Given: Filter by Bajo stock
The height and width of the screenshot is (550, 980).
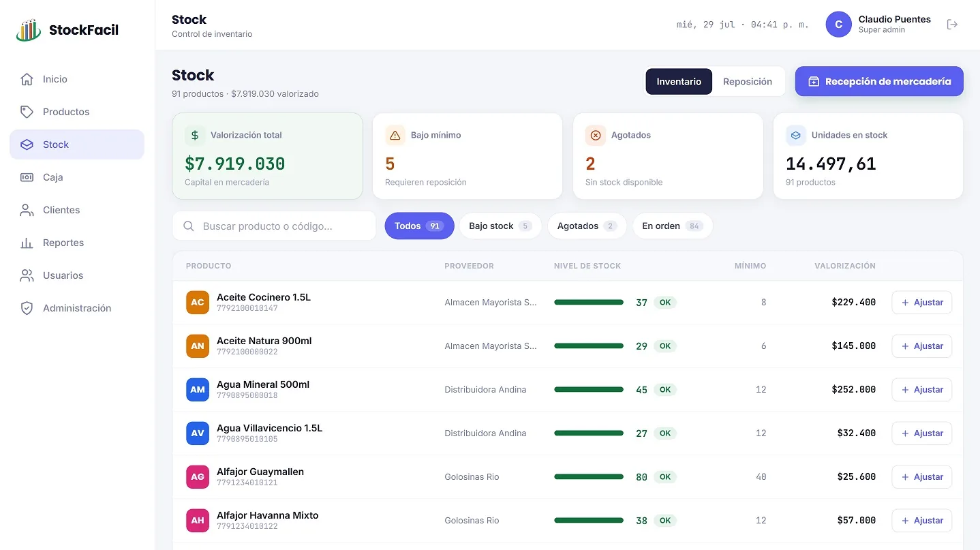Looking at the screenshot, I should click(x=500, y=226).
